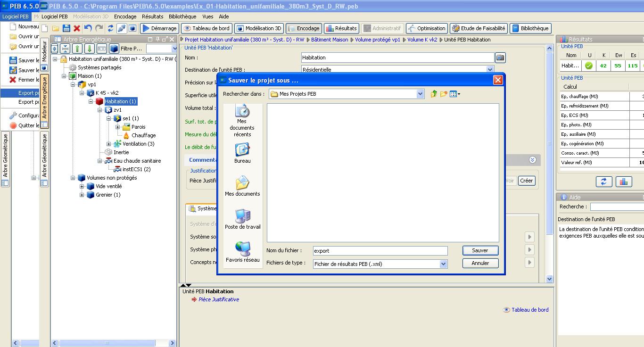
Task: Click the blue refresh arrows toolbar icon
Action: point(110,28)
